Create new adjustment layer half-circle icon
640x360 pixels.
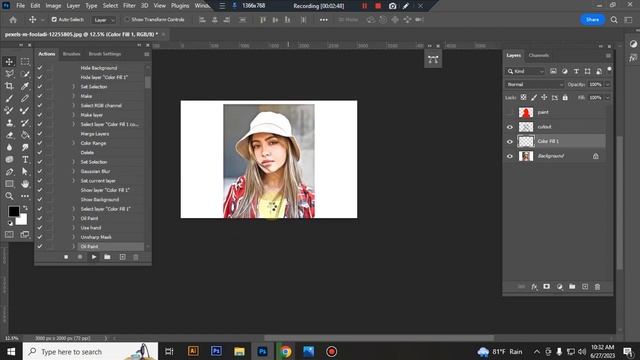(x=560, y=287)
